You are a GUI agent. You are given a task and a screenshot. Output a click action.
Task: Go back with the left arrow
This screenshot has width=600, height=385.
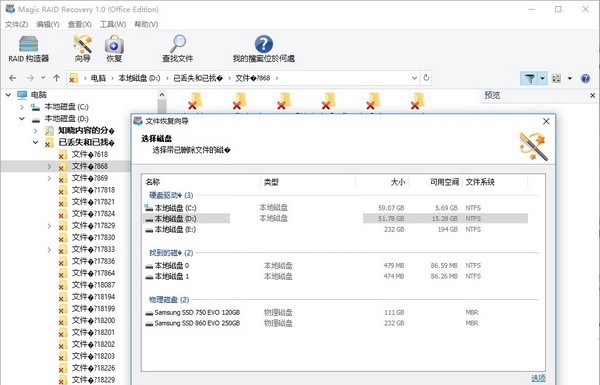[13, 78]
